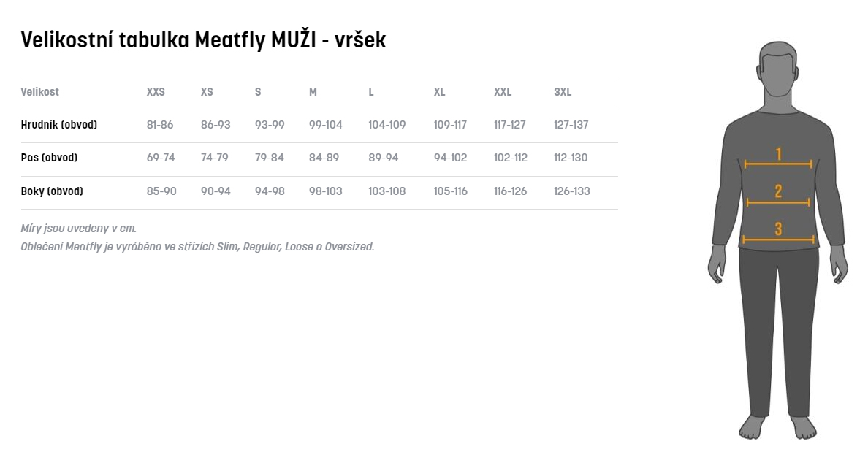Click the chest value 99-104 cell
This screenshot has width=868, height=471.
coord(325,125)
